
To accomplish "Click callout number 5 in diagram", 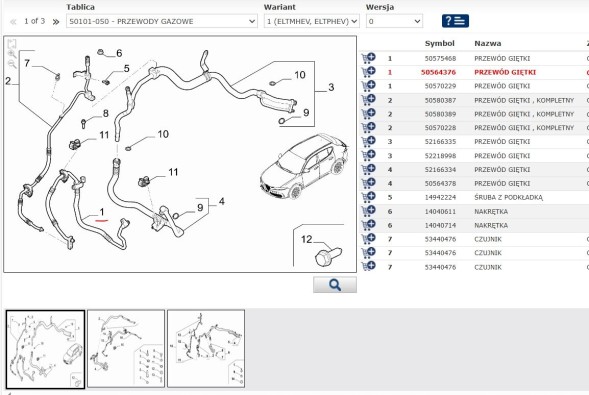I will point(127,68).
